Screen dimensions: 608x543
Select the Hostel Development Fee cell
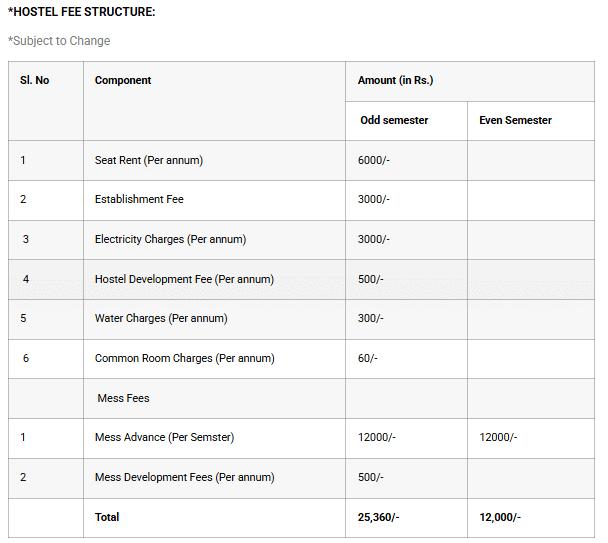[184, 279]
